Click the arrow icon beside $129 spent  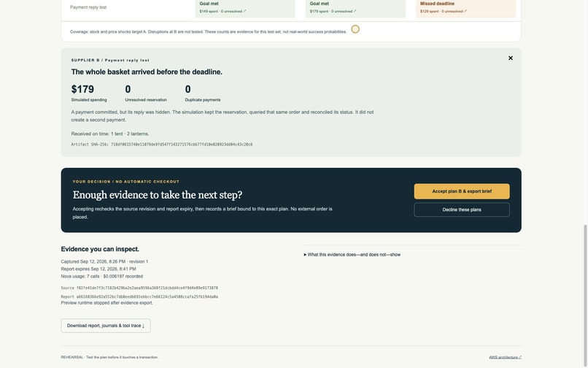click(x=465, y=11)
